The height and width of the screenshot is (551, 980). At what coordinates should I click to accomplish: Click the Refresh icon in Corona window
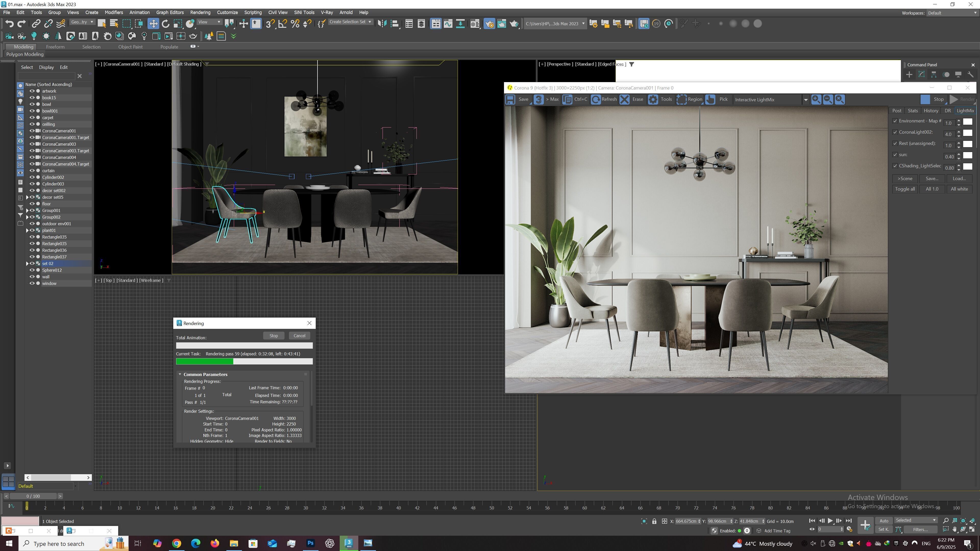pyautogui.click(x=596, y=100)
